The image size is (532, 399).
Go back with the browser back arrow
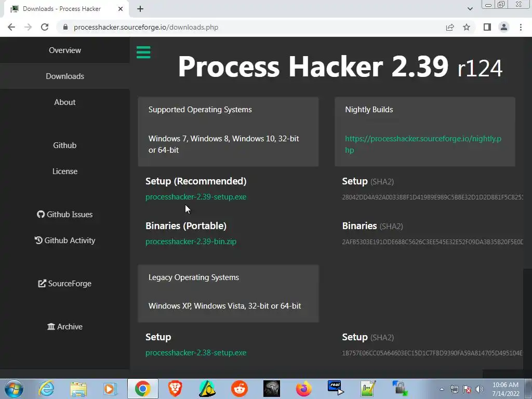click(11, 27)
